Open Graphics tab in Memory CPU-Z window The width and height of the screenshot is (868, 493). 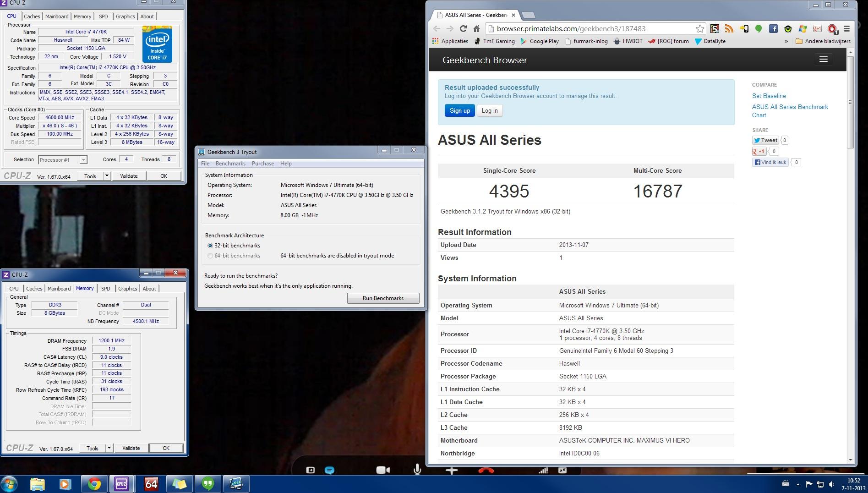127,289
